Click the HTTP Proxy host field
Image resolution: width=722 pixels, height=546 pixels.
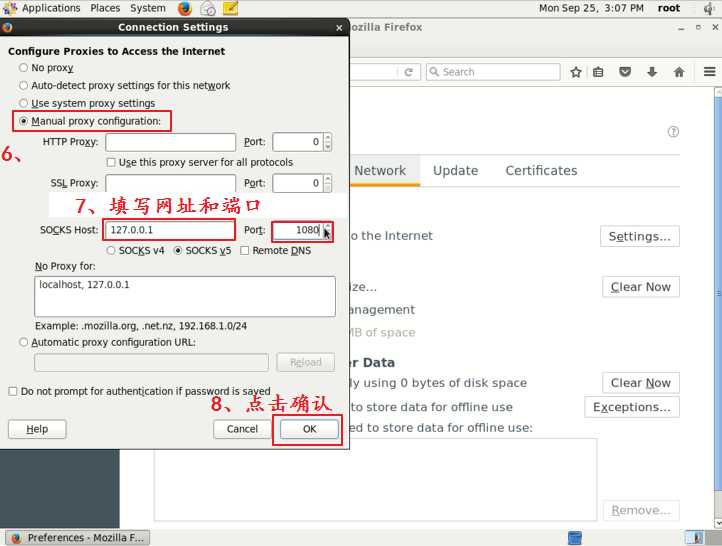(170, 142)
